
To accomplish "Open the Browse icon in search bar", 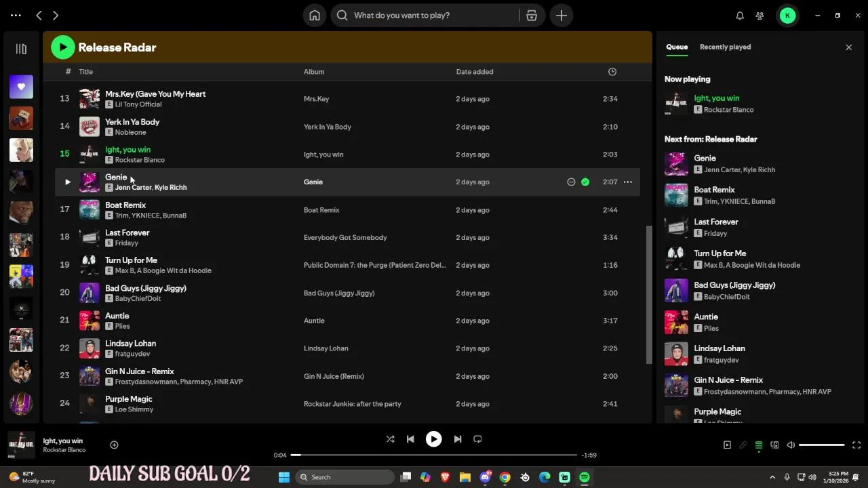I will pos(532,16).
